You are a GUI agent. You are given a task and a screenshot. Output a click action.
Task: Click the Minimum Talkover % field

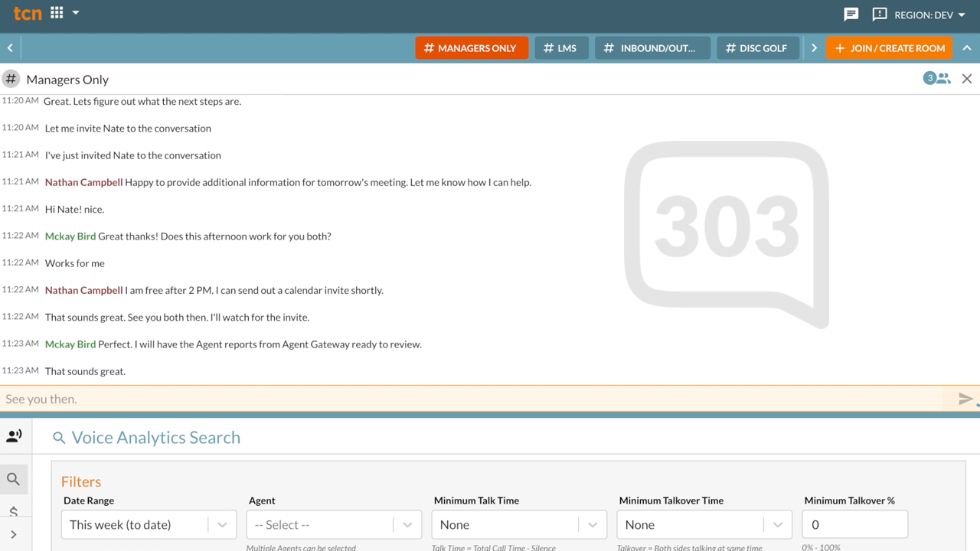tap(854, 525)
